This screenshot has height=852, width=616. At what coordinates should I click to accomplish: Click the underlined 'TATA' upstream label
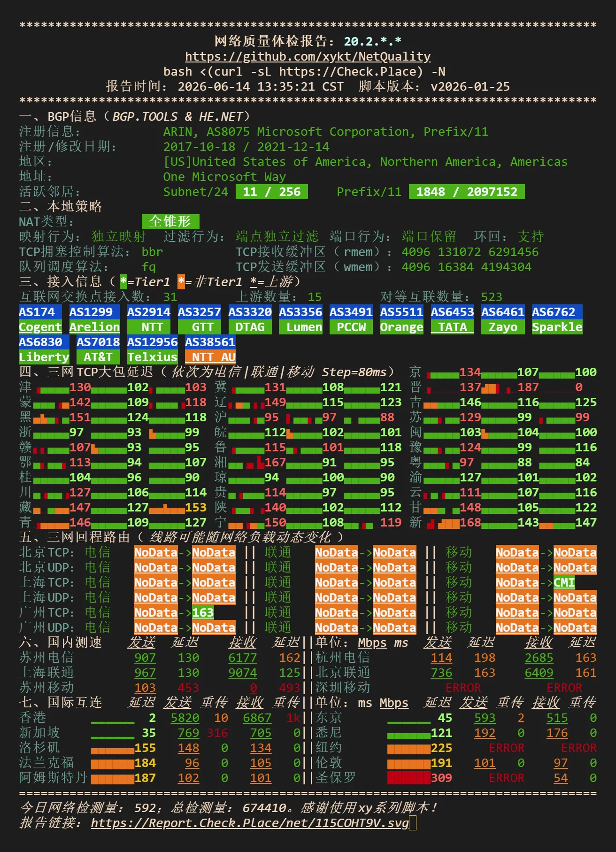(x=453, y=327)
